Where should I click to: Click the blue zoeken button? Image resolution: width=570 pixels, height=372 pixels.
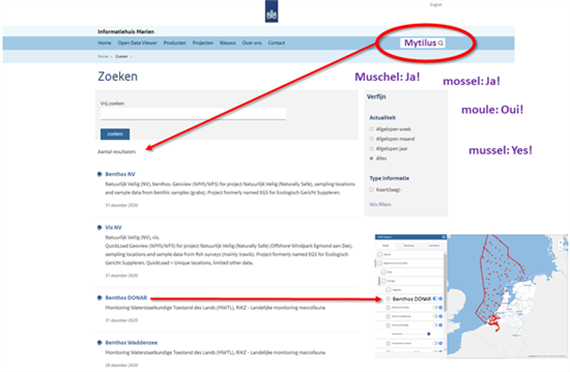point(115,134)
